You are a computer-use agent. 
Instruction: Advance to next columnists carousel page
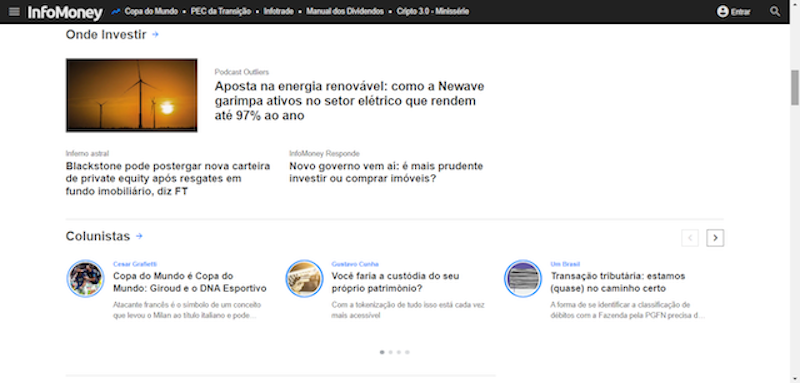(x=715, y=238)
